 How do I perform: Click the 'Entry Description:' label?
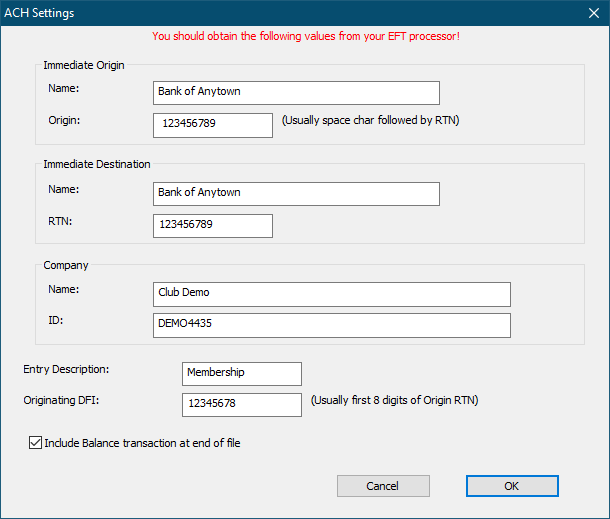tap(66, 369)
